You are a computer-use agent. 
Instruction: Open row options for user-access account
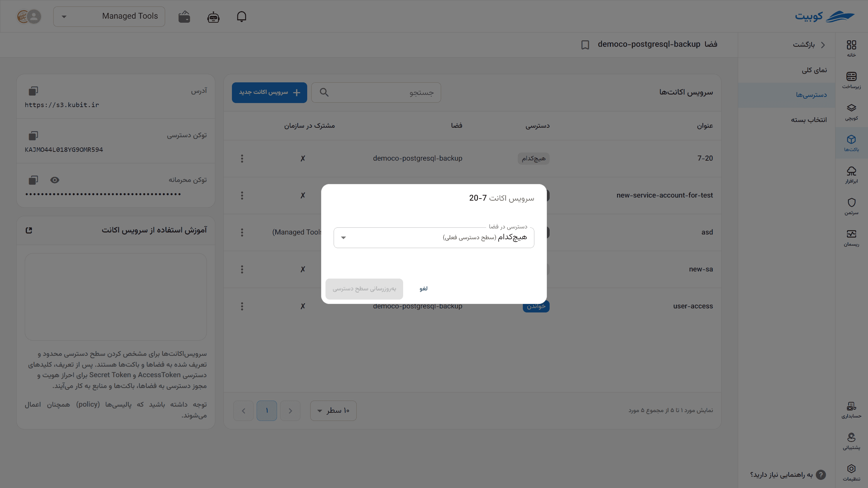click(242, 306)
